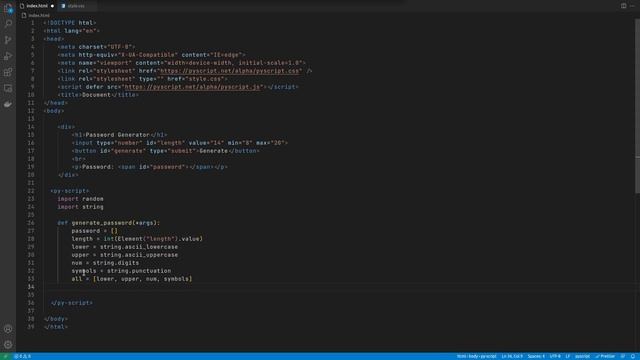Click the 'html > body > py-script' status breadcrumb

click(x=476, y=356)
